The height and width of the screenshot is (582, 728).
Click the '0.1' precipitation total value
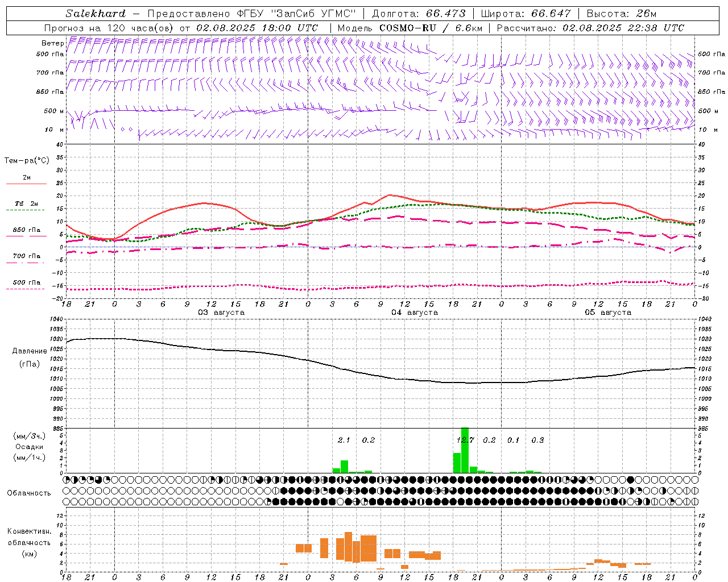click(514, 440)
